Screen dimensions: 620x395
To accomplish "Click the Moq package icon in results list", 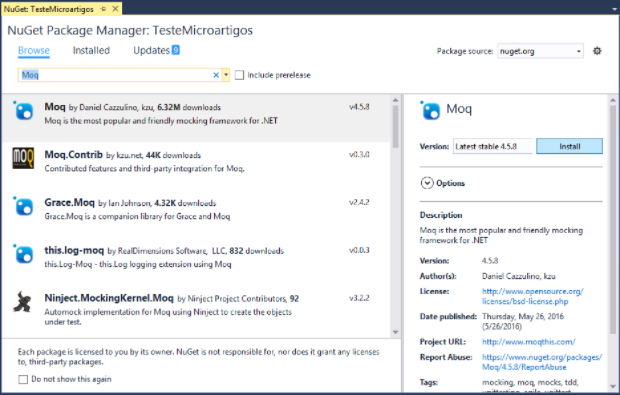I will [x=23, y=111].
